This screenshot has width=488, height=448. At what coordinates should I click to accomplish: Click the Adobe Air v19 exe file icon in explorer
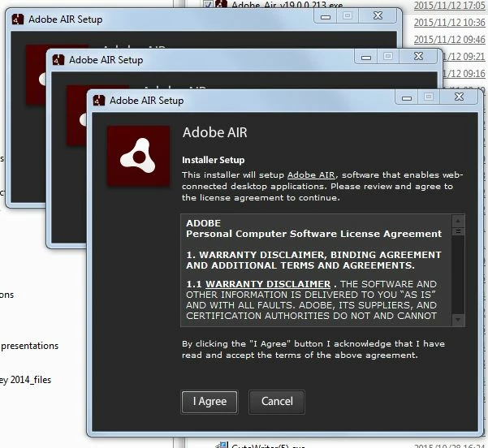click(222, 4)
